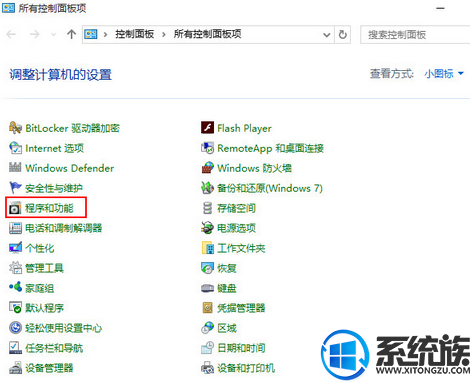The image size is (470, 383).
Task: Open the BitLocker 驱动器加密 link
Action: (x=72, y=128)
